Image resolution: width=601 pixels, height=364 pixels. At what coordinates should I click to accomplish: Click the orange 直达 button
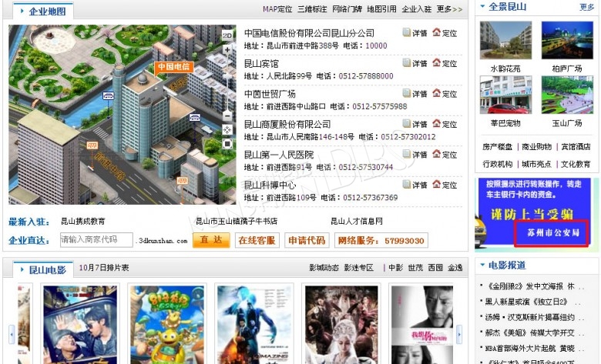click(x=211, y=240)
